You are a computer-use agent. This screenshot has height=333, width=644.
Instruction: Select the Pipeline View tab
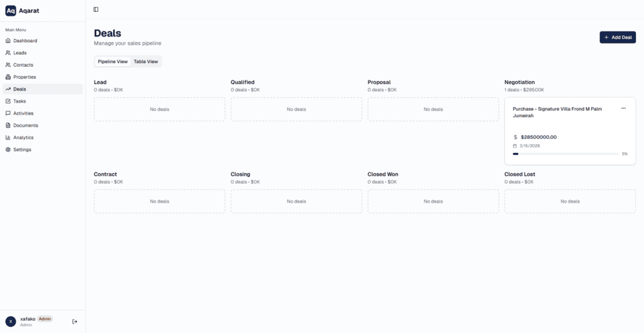coord(113,62)
